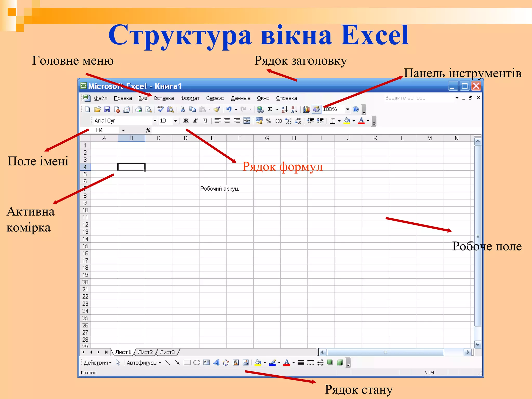The height and width of the screenshot is (399, 532).
Task: Toggle Italic formatting (К)
Action: (195, 121)
